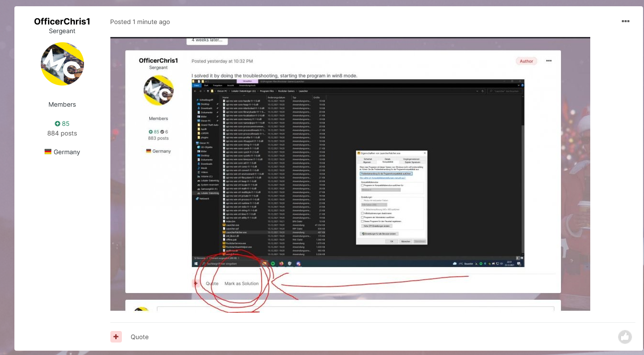The width and height of the screenshot is (644, 355).
Task: Open the outer post's three-dot options menu
Action: click(625, 22)
